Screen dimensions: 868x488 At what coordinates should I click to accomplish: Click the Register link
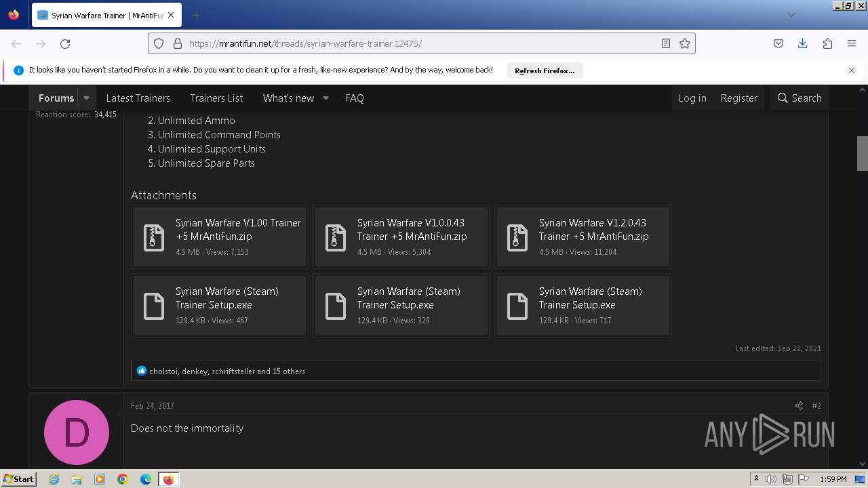coord(739,98)
